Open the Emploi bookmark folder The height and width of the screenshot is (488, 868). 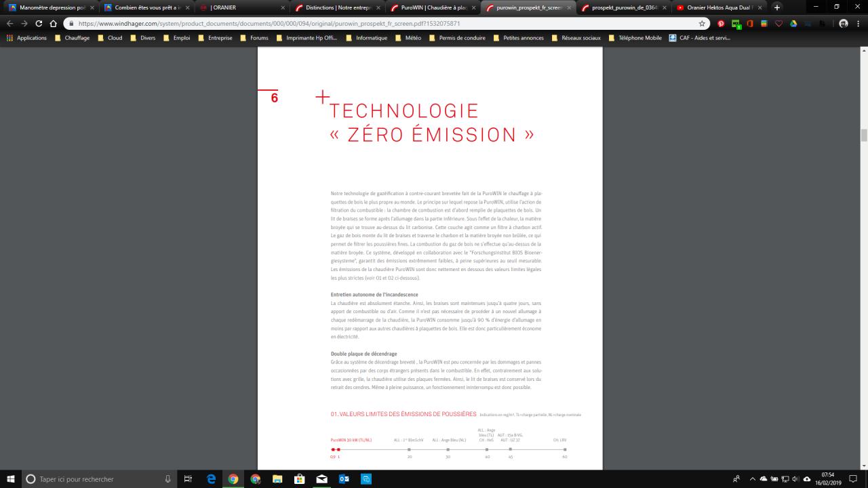click(176, 38)
